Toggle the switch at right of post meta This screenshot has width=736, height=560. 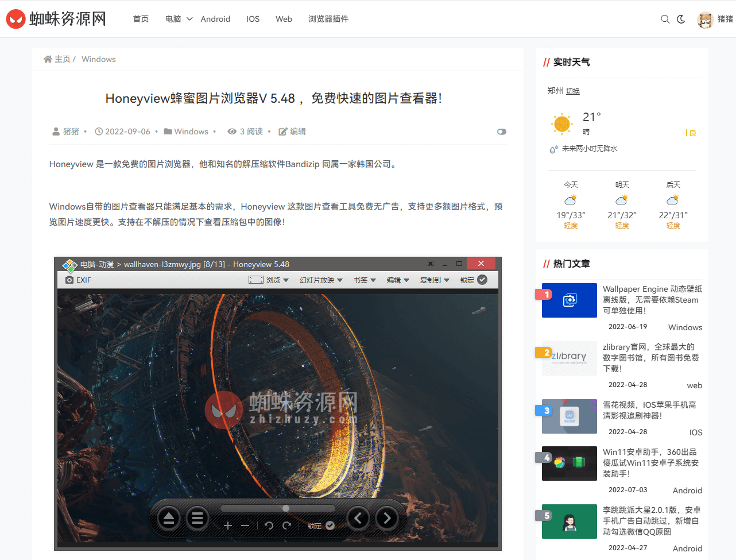tap(502, 132)
